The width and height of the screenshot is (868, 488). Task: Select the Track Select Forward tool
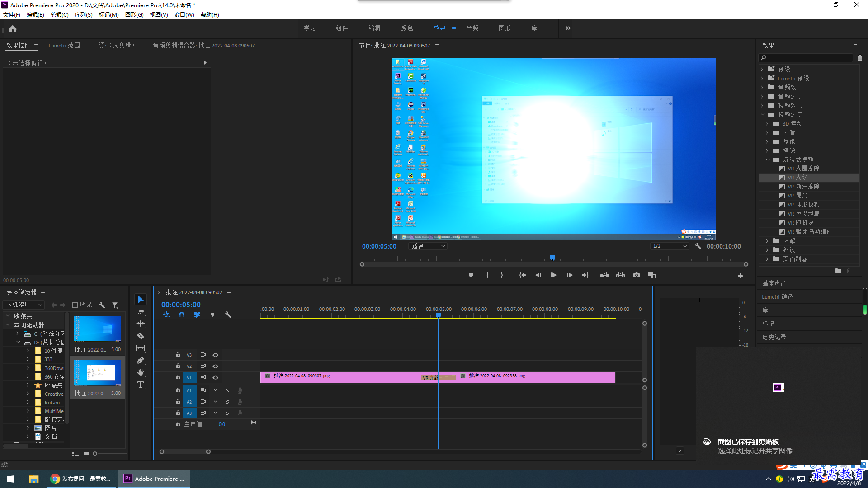141,311
